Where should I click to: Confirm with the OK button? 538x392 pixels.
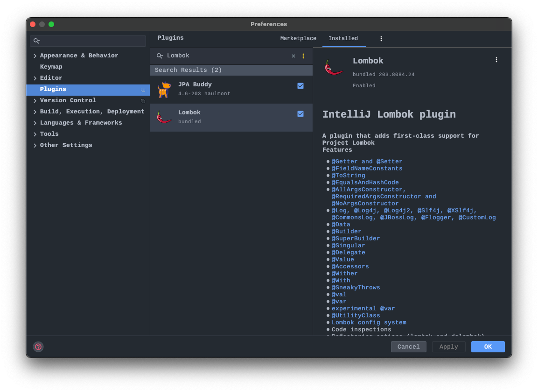(x=488, y=347)
